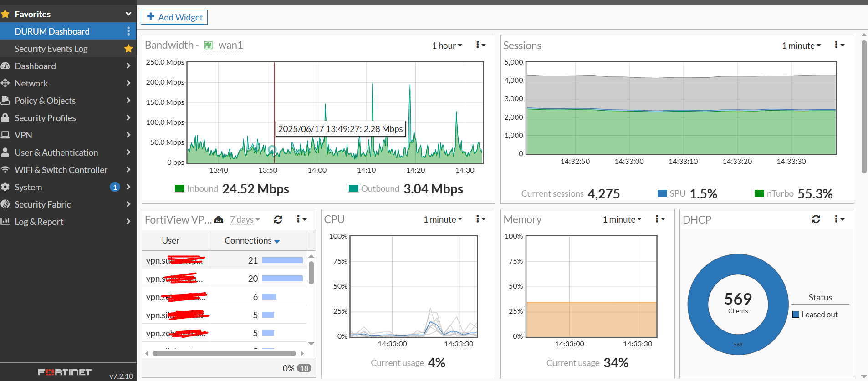This screenshot has width=868, height=381.
Task: Select WiFi & Switch Controller menu
Action: pos(61,170)
